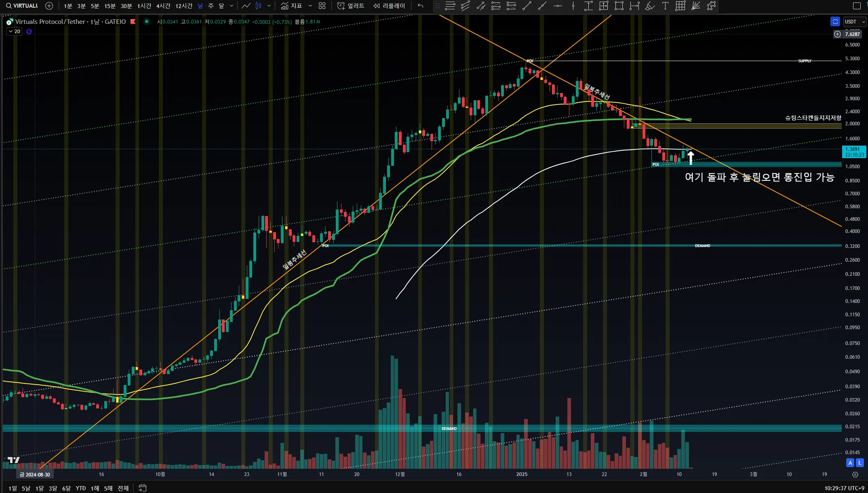Open the 지표 indicators menu
Screen dimensions: 868x493
tap(292, 6)
